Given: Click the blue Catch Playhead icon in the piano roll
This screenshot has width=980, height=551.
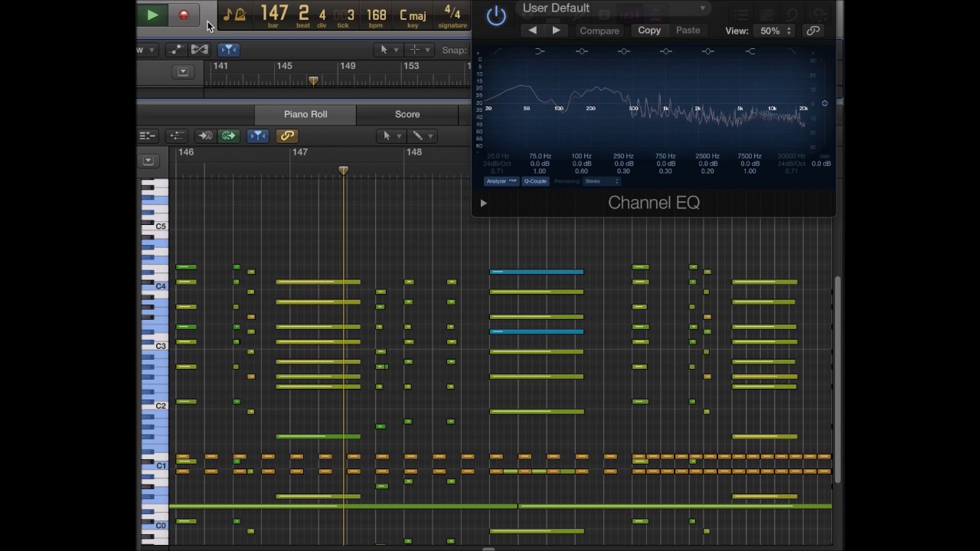Looking at the screenshot, I should [258, 135].
